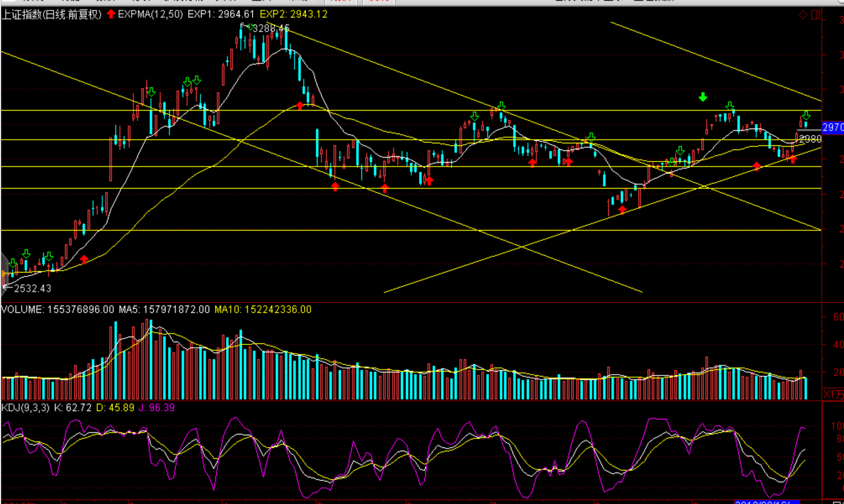Open the KDJ(9,3,3) indicator label

point(26,408)
